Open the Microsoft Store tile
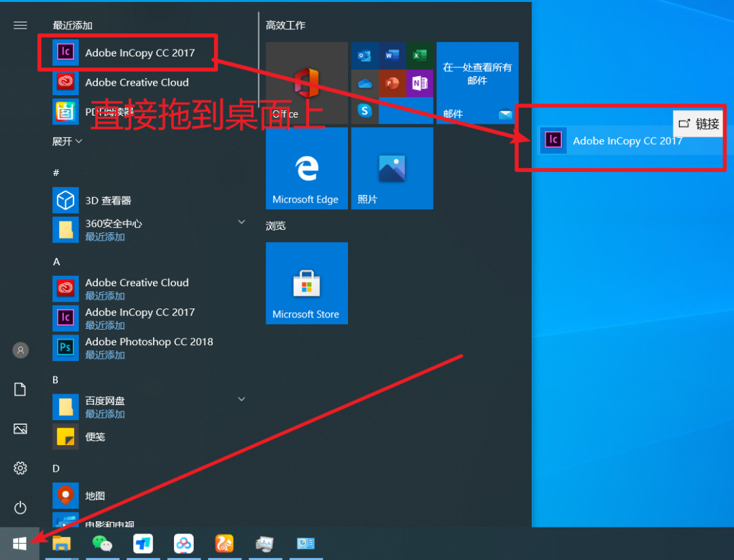The image size is (734, 560). (307, 283)
